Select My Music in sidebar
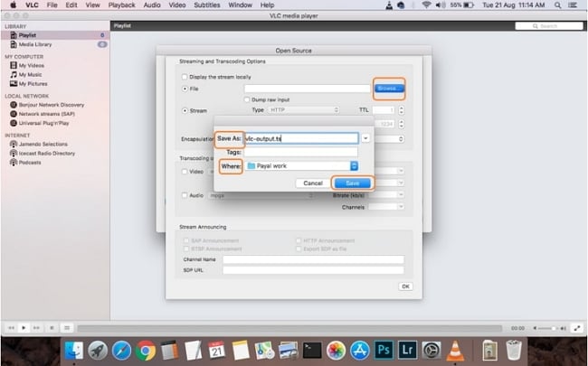Viewport: 588px width, 366px height. (30, 74)
